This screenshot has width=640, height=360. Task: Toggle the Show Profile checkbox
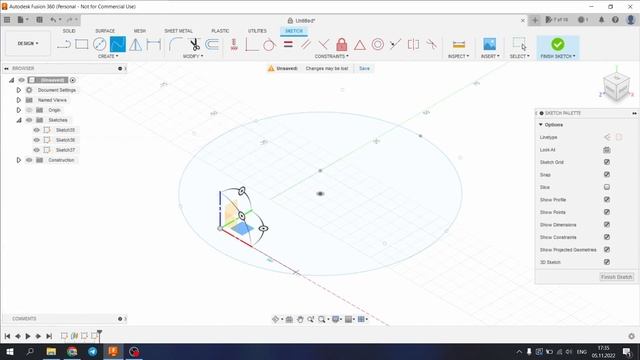click(607, 199)
